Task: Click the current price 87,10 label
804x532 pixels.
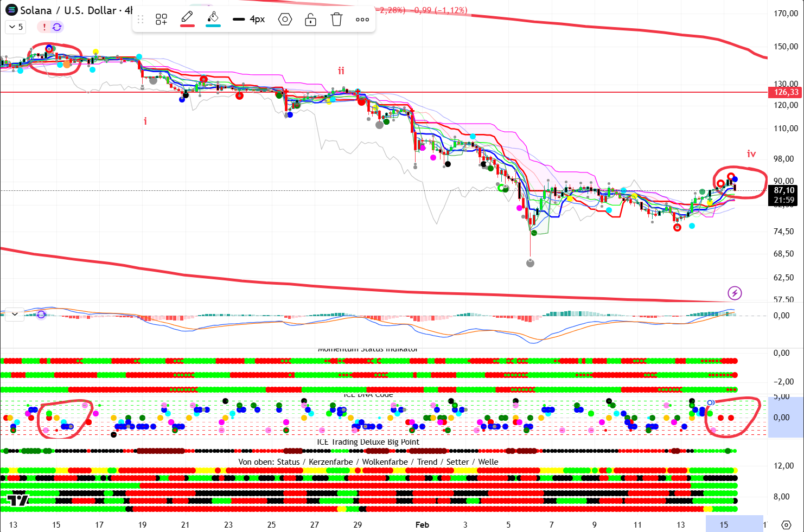Action: (784, 190)
